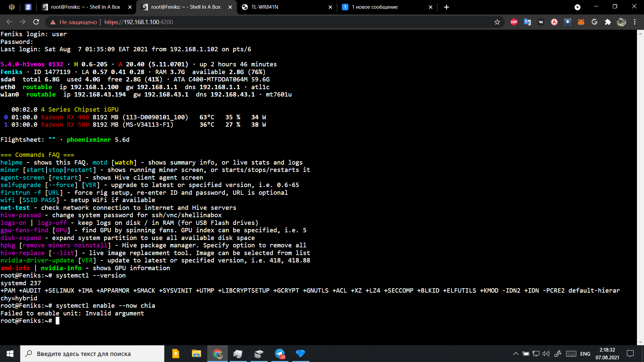
Task: Open the touch keyboard tray icon
Action: point(571,354)
